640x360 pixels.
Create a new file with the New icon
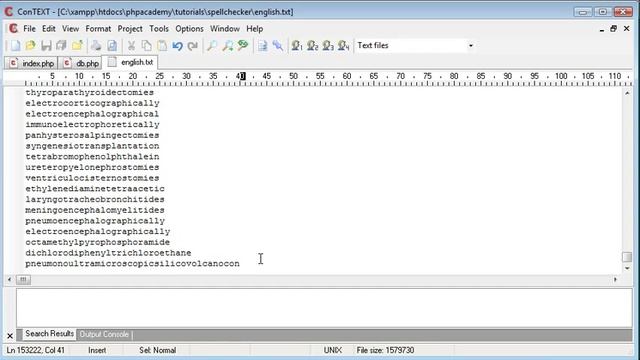pos(15,45)
